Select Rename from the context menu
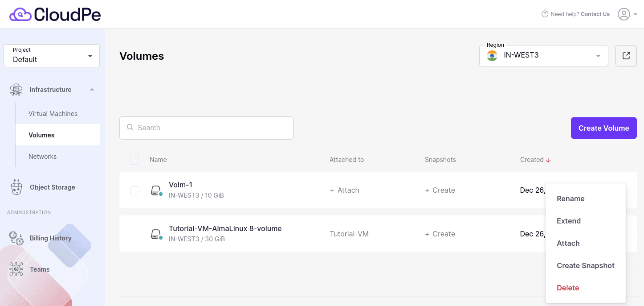 click(571, 198)
